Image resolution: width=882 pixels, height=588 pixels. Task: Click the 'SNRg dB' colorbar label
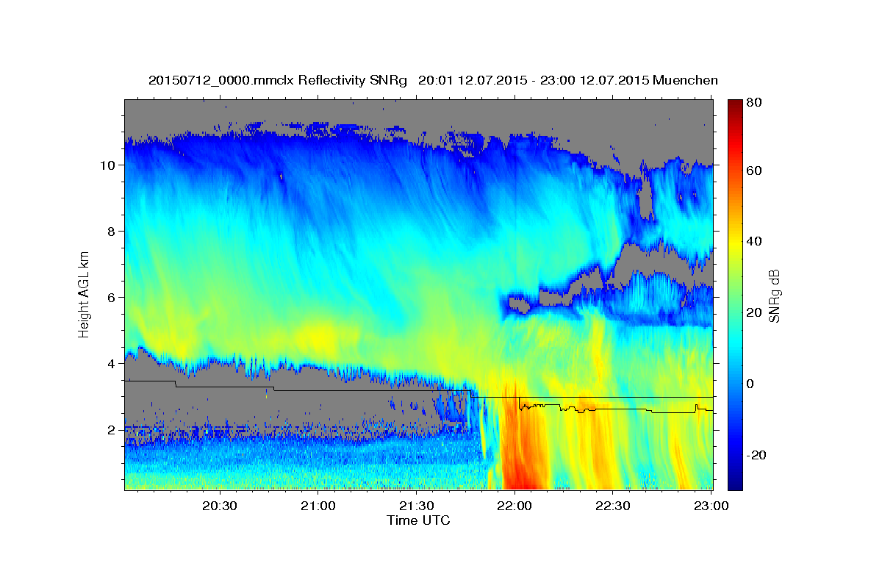[775, 295]
